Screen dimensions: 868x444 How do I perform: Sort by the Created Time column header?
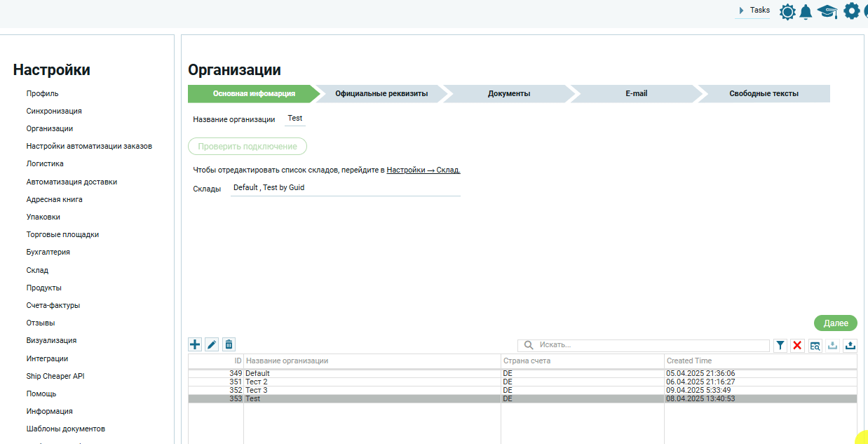(760, 361)
